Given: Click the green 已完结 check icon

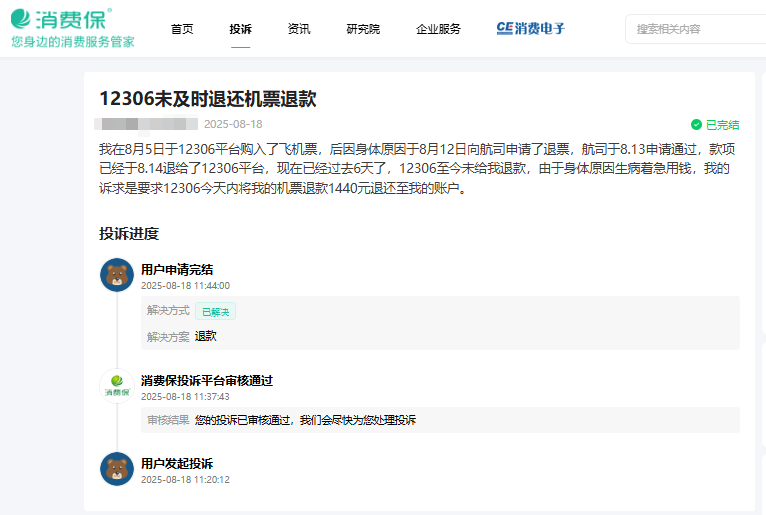Looking at the screenshot, I should [696, 125].
